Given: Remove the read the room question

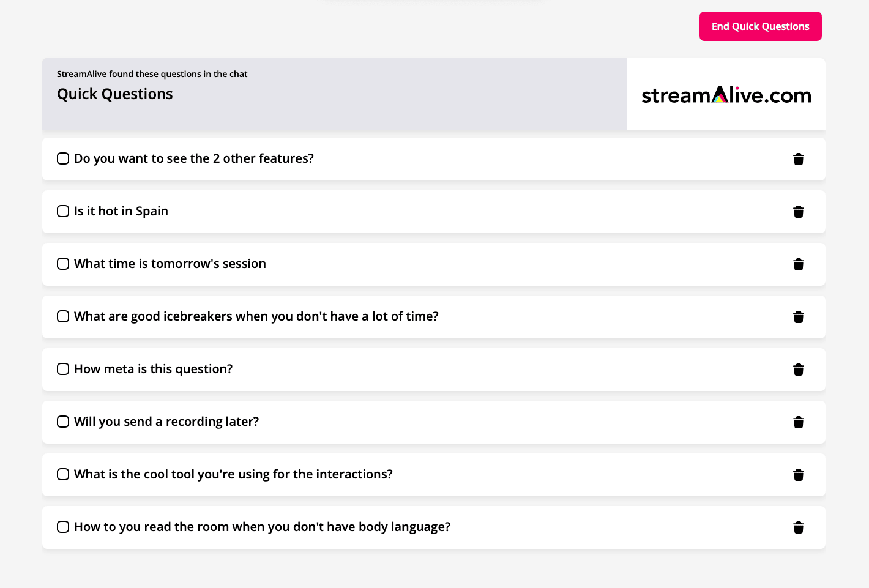Looking at the screenshot, I should click(798, 527).
